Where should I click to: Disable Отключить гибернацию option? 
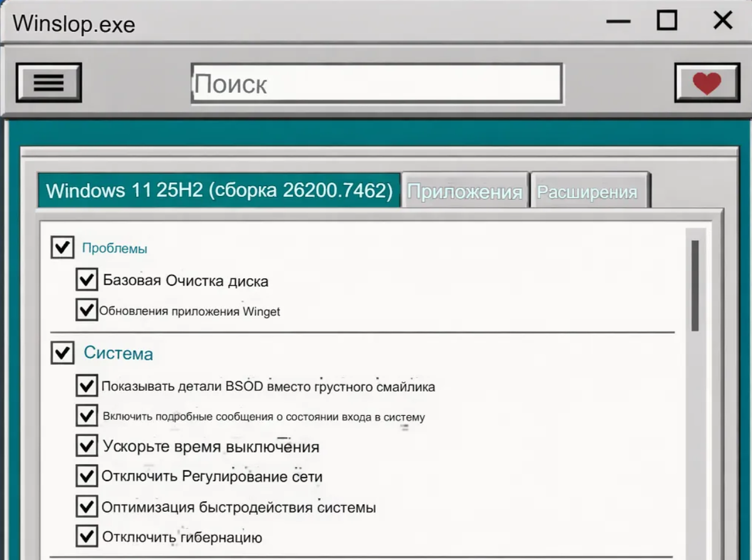pos(87,536)
